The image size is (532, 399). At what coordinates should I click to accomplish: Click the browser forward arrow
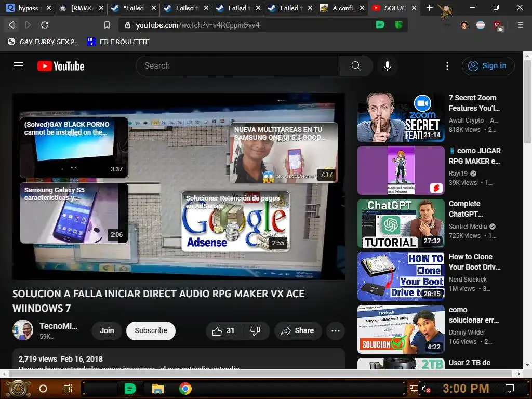tap(28, 25)
